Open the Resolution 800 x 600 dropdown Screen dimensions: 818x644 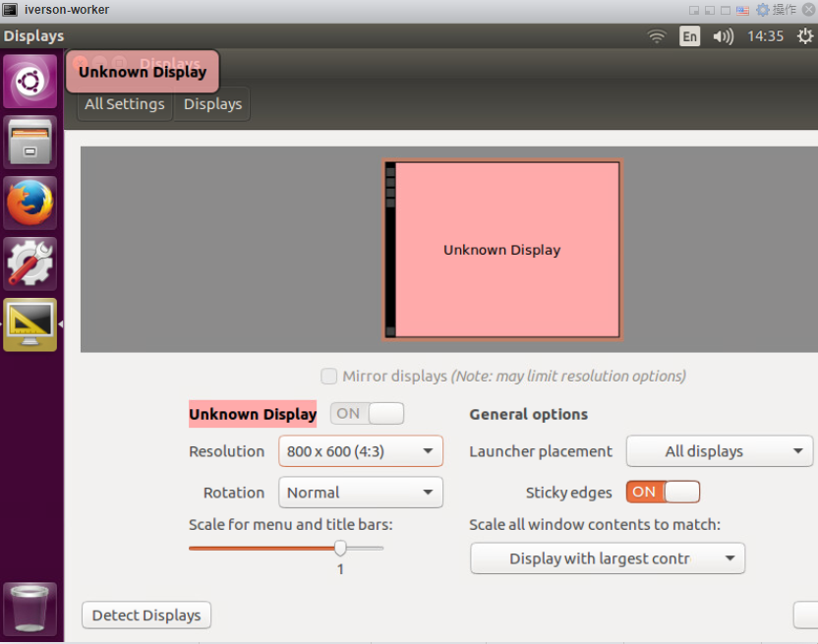pos(361,451)
